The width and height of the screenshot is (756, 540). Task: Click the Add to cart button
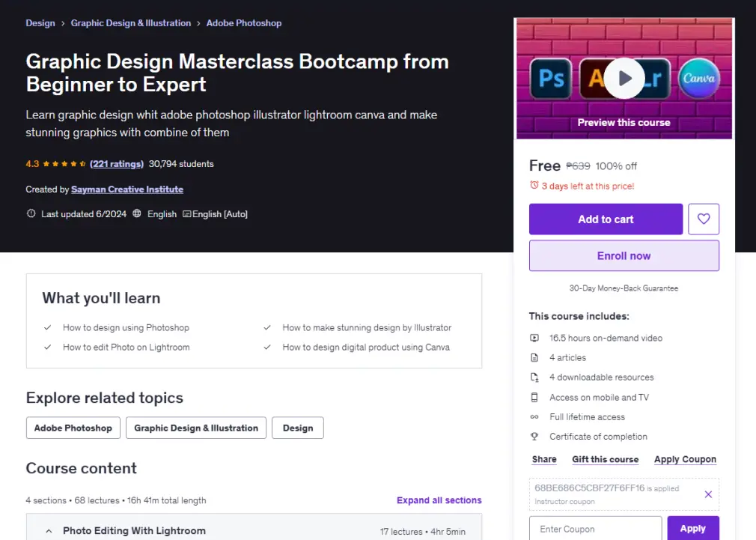(x=606, y=219)
